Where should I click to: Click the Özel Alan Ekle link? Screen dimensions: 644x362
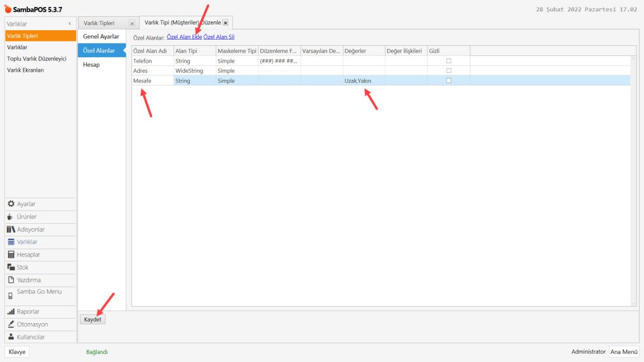tap(184, 37)
